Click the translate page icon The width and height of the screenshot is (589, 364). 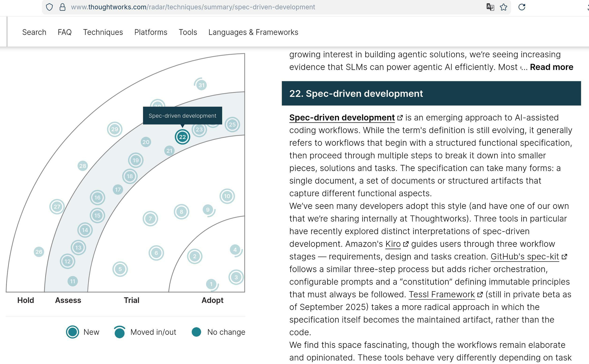pyautogui.click(x=490, y=7)
